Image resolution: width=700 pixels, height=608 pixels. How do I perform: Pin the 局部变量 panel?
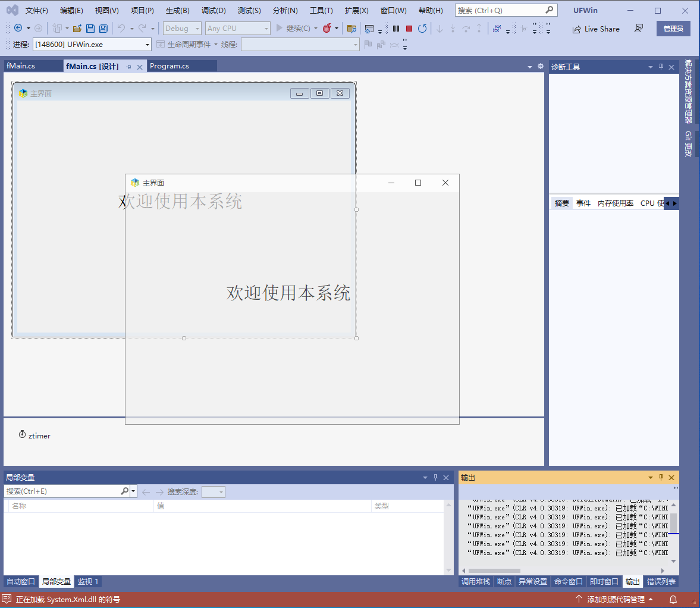(436, 477)
